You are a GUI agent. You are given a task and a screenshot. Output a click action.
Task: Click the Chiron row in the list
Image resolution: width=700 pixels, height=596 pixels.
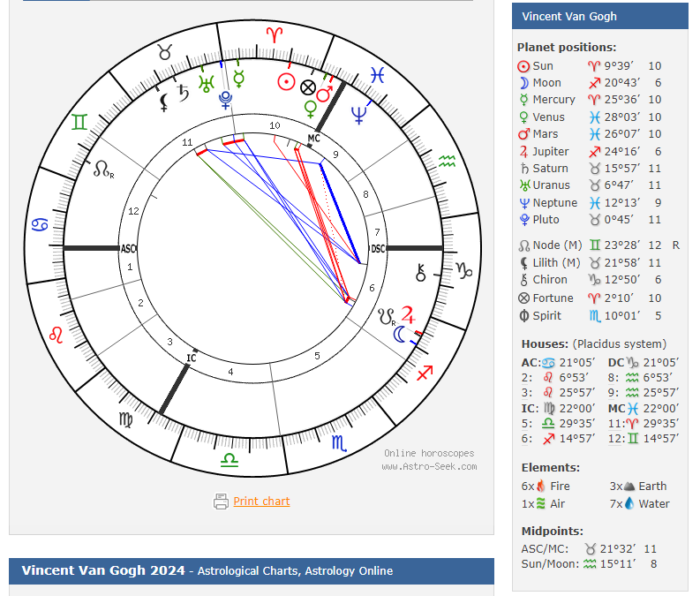590,280
